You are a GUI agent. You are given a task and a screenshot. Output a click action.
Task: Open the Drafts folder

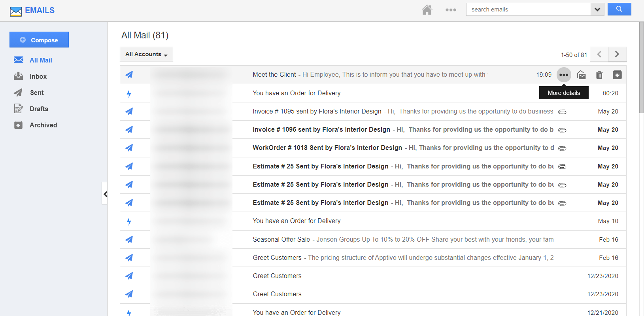[x=39, y=109]
